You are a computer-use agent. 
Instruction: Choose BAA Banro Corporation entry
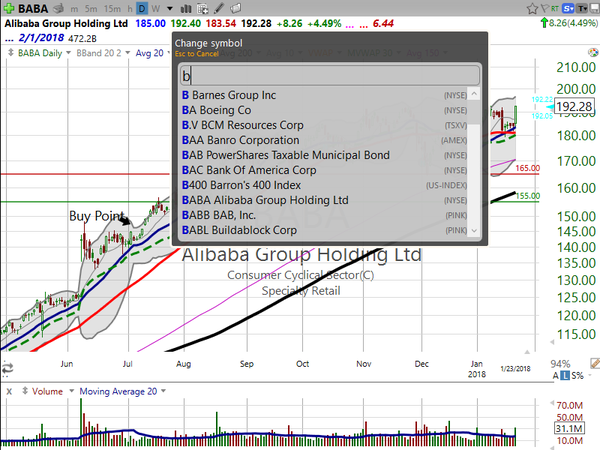point(324,140)
